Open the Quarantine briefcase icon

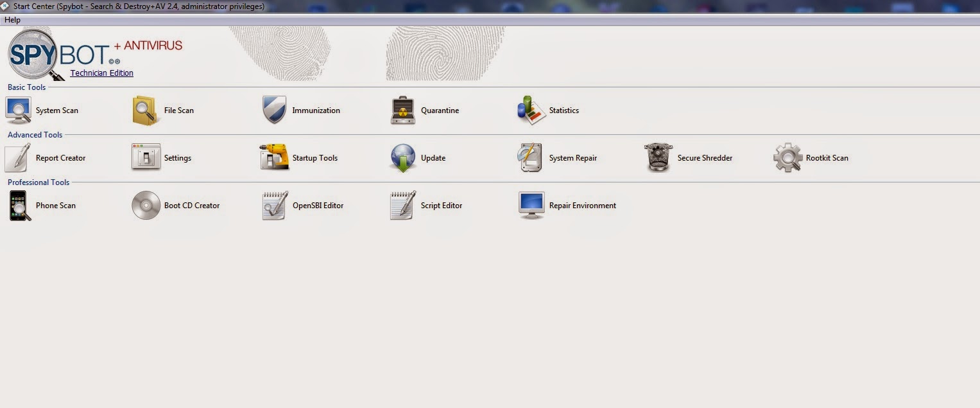pos(403,110)
